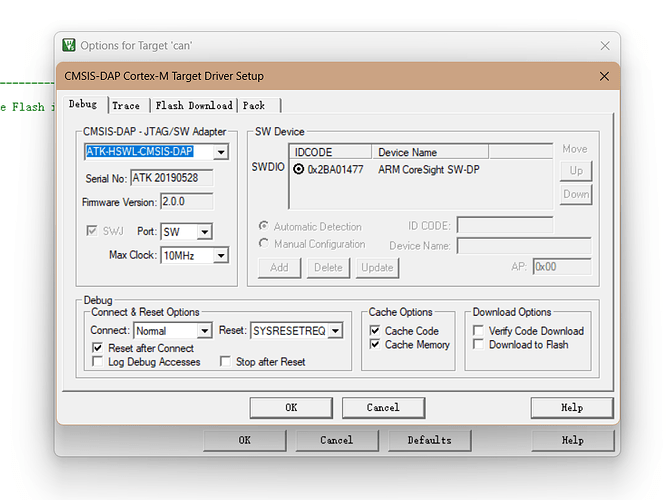669x500 pixels.
Task: Enable Download to Flash checkbox
Action: (478, 344)
